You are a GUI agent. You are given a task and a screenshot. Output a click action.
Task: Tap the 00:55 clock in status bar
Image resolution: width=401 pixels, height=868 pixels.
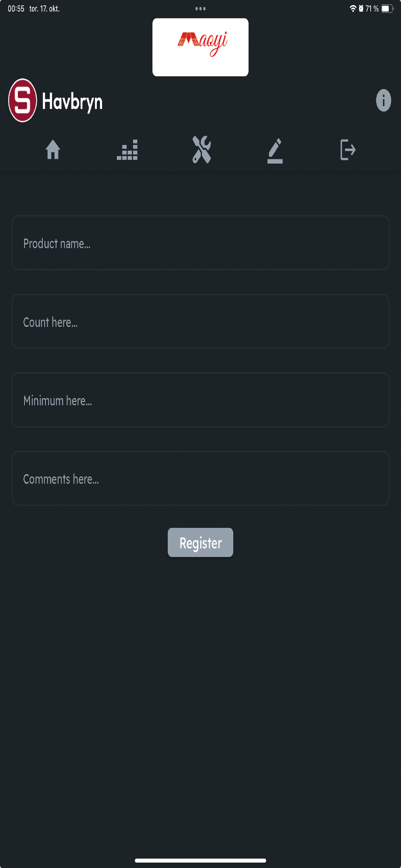[x=16, y=9]
